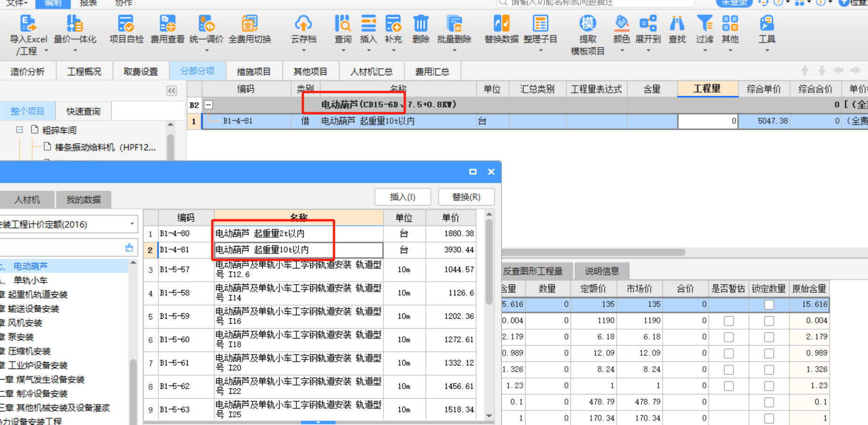Tick 锁定数量 checkbox in the 15.616 row

(x=769, y=305)
